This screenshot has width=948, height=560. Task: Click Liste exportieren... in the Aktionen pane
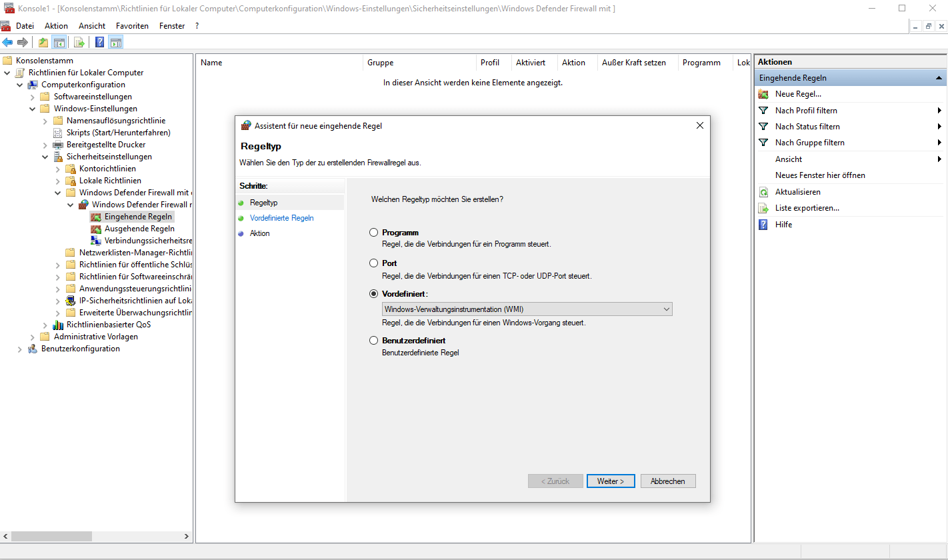click(807, 208)
